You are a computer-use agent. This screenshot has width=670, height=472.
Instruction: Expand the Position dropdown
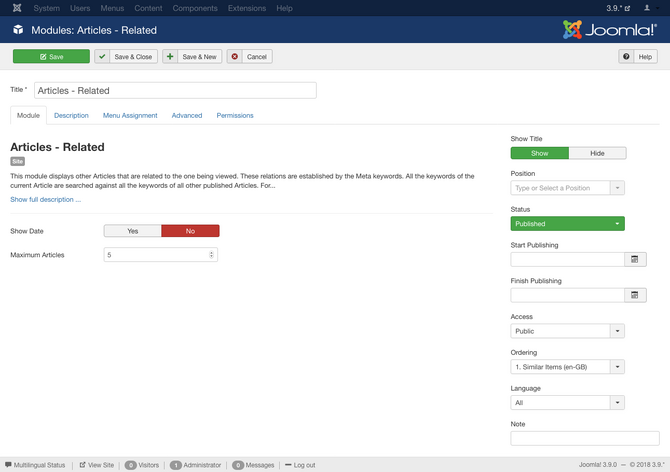(617, 188)
